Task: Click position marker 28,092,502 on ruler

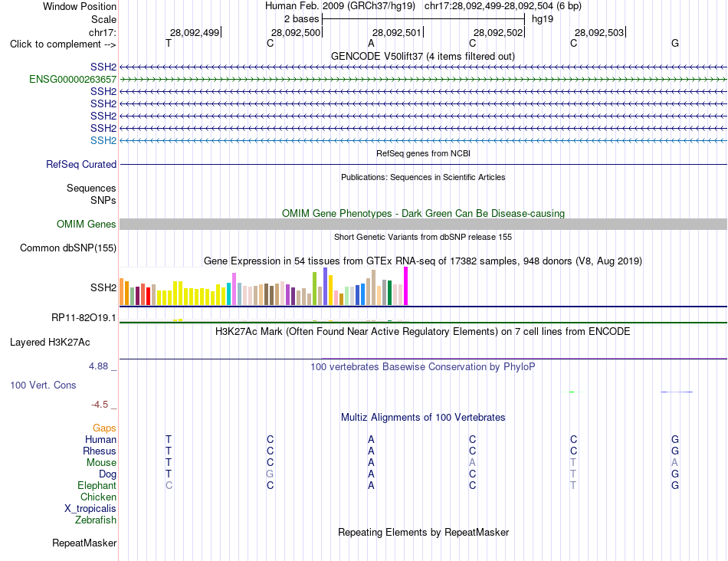Action: [x=498, y=32]
